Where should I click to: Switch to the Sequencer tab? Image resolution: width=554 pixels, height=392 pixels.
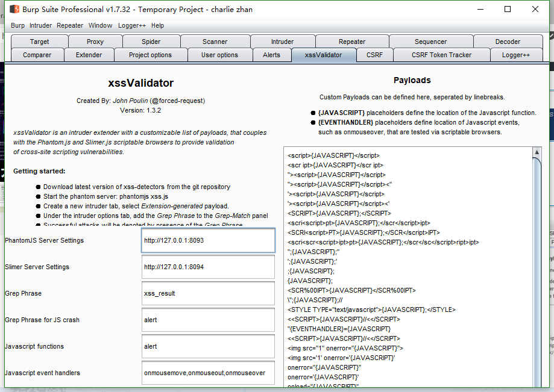[x=430, y=42]
